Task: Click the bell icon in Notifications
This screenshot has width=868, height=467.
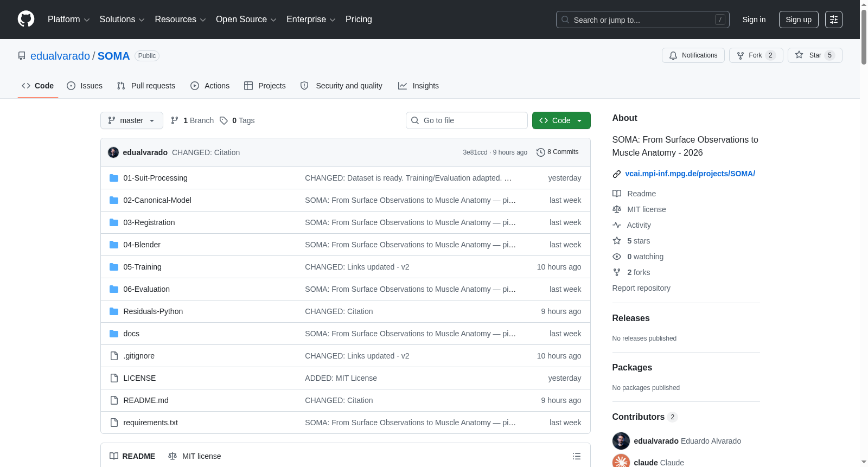Action: click(x=673, y=55)
